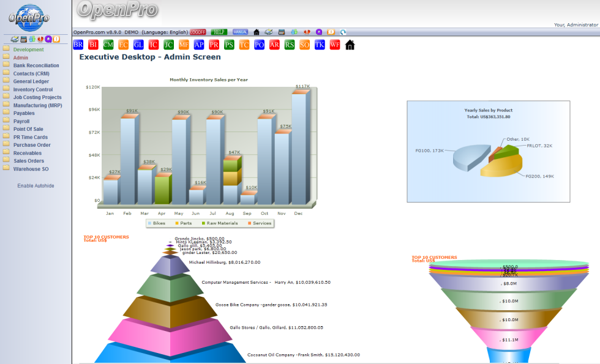The height and width of the screenshot is (364, 600).
Task: Open the CRM module icon labeled CM
Action: point(108,44)
